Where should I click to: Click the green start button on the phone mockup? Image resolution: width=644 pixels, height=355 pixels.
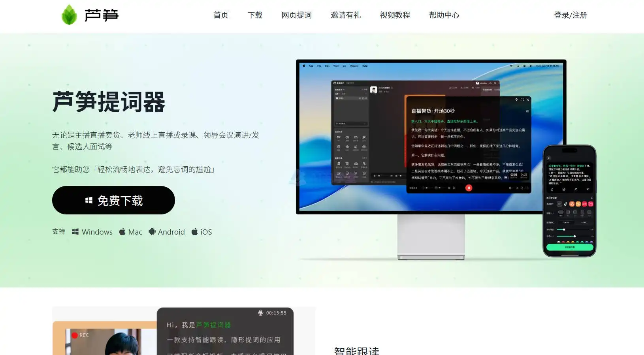coord(570,247)
